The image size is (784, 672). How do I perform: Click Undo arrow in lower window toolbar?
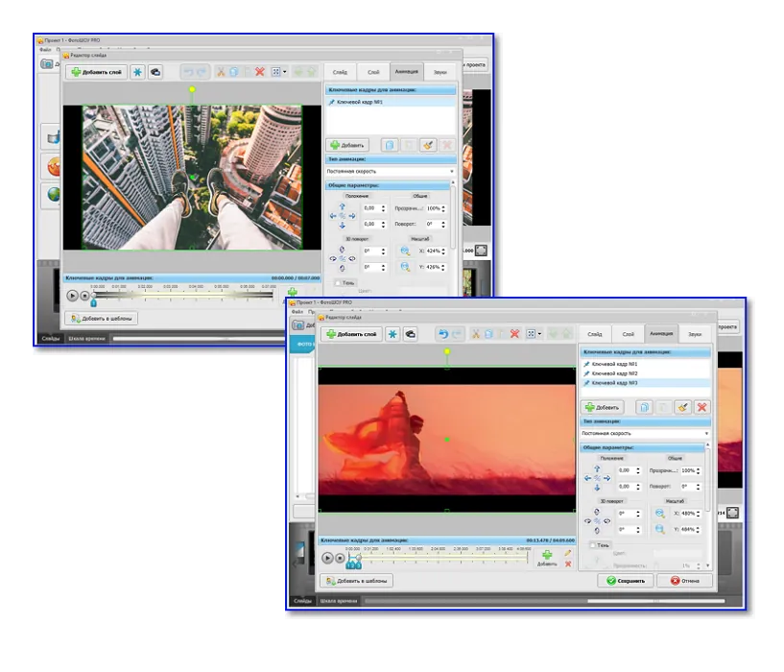click(x=443, y=334)
